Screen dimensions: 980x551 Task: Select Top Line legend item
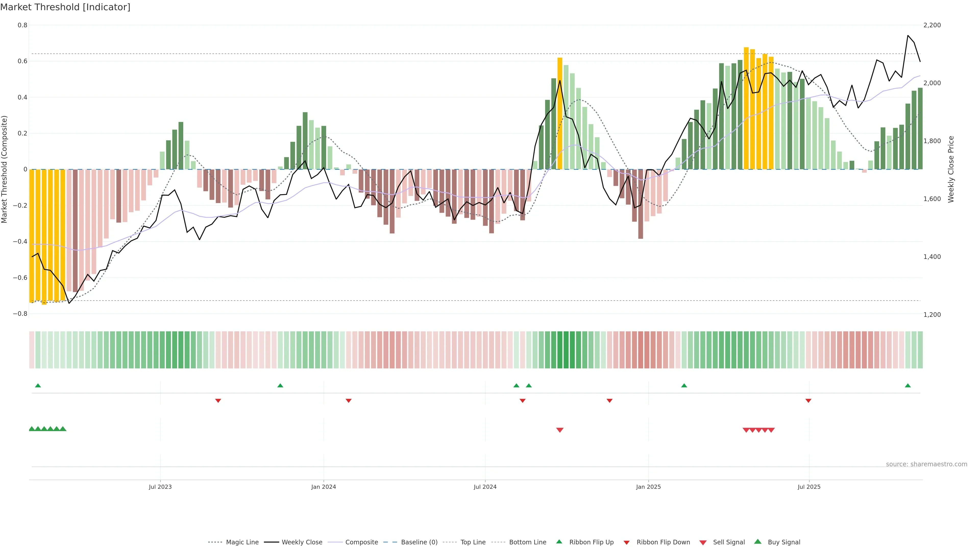coord(473,542)
